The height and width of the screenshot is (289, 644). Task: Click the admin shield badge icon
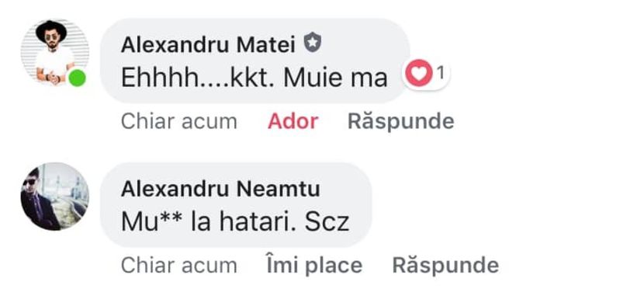(313, 43)
